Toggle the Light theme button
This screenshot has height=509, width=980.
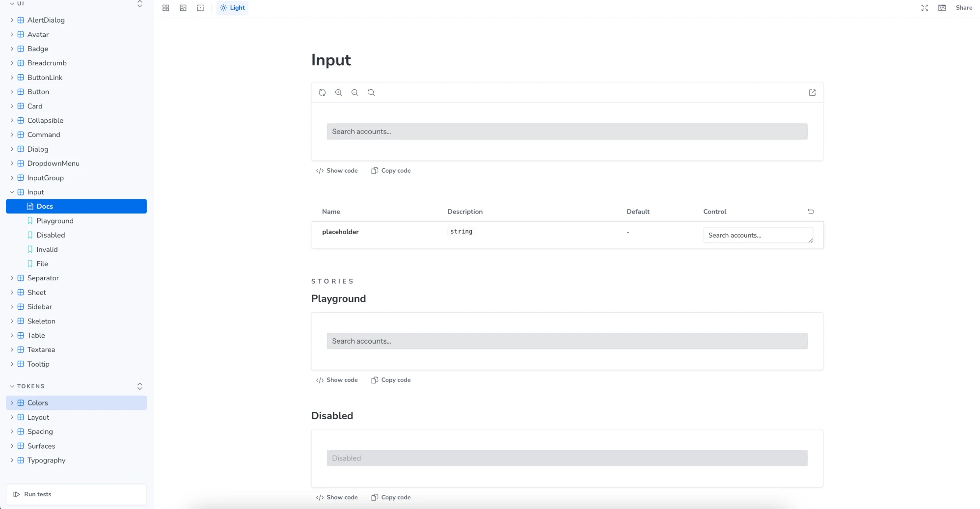tap(232, 8)
